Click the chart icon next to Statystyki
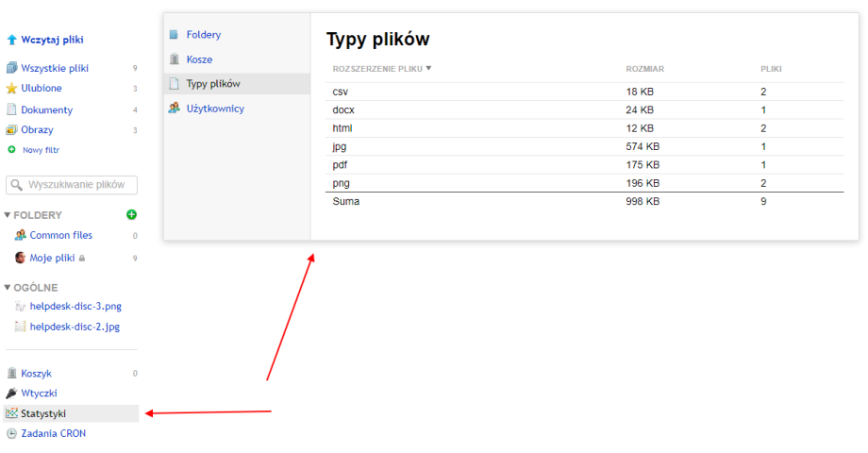Image resolution: width=868 pixels, height=453 pixels. 11,413
